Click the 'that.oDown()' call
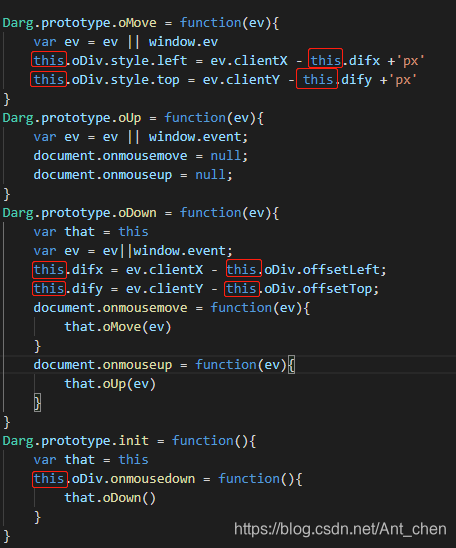Screen dimensions: 456x548 [110, 498]
